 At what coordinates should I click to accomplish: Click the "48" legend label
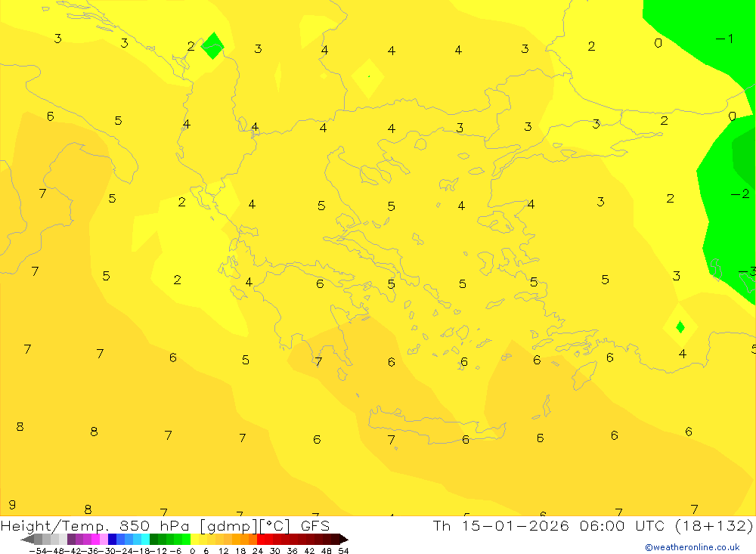click(327, 551)
